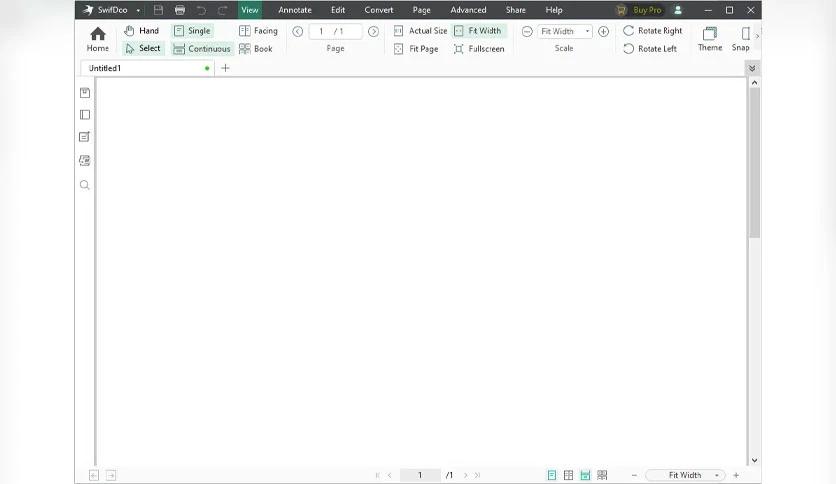
Task: Open the Help tab
Action: [x=554, y=10]
